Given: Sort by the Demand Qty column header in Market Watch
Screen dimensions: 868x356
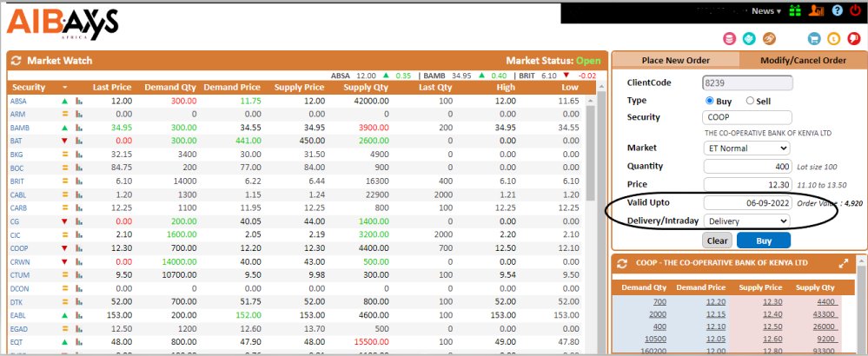Looking at the screenshot, I should (x=170, y=88).
